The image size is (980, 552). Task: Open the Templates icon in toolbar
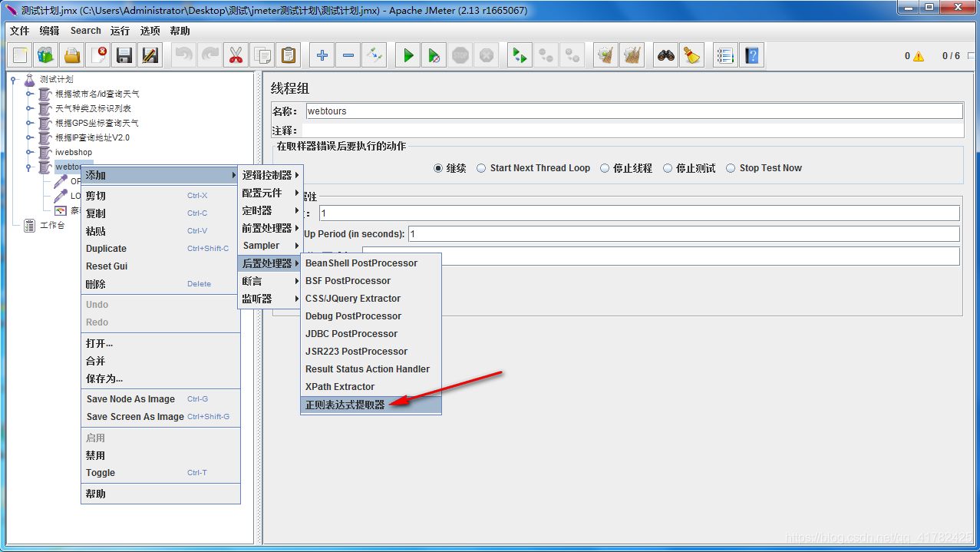click(46, 55)
